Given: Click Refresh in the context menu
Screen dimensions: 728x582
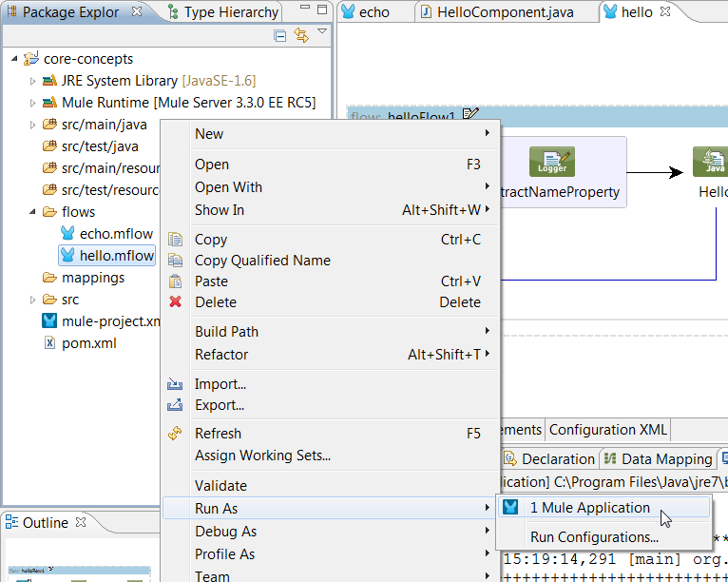Looking at the screenshot, I should pos(218,434).
